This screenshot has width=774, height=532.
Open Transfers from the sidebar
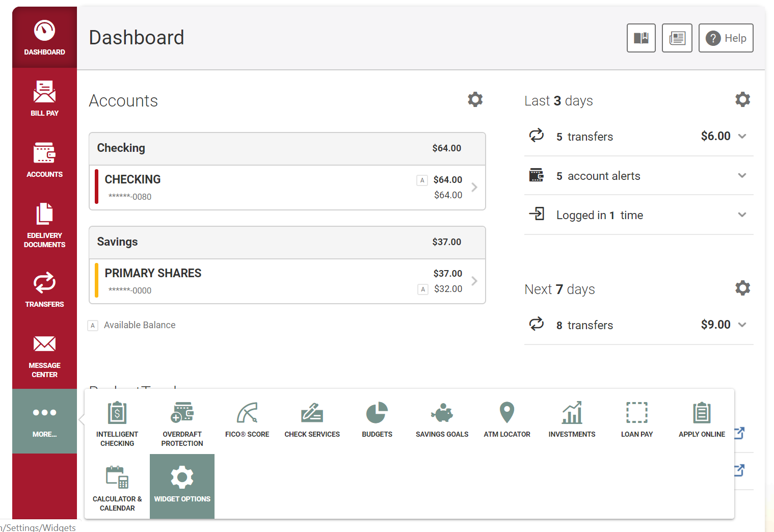[x=44, y=289]
